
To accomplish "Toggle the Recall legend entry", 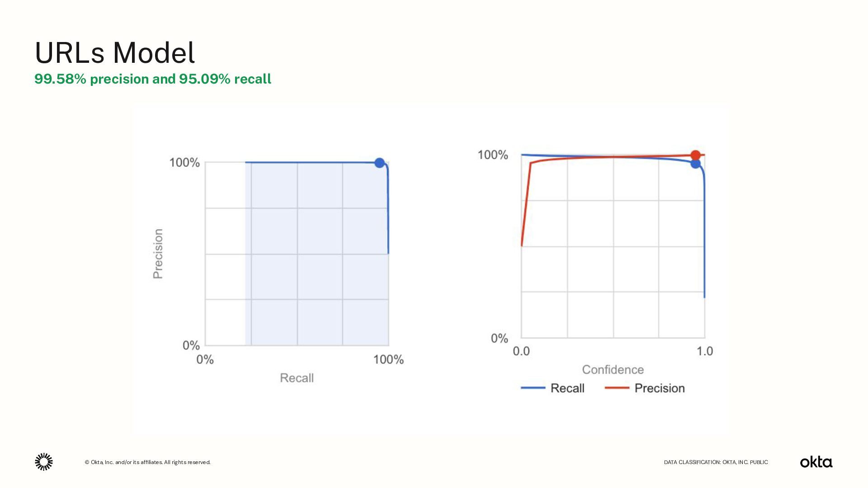I will click(x=552, y=388).
